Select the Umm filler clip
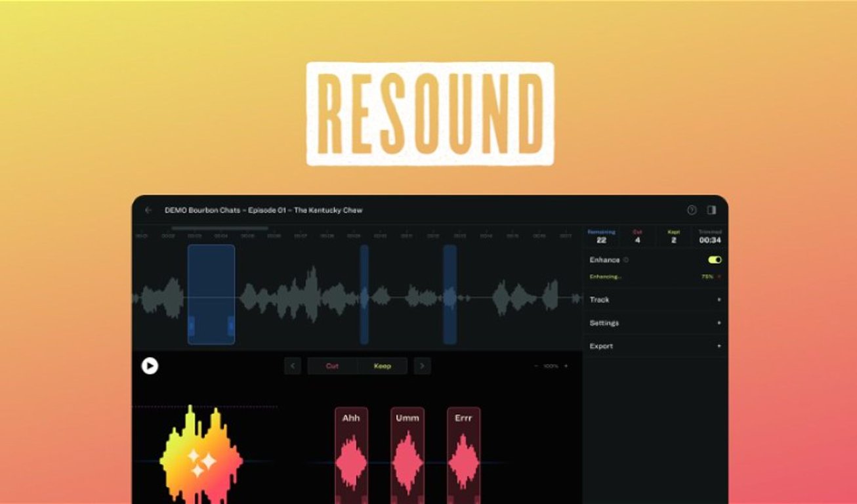Image resolution: width=857 pixels, height=504 pixels. pyautogui.click(x=408, y=455)
